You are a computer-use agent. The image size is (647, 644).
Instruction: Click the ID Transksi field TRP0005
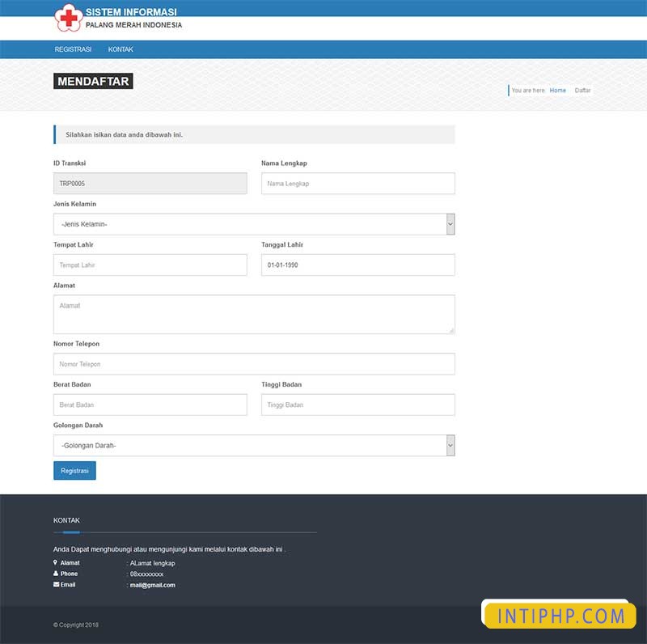click(x=150, y=184)
